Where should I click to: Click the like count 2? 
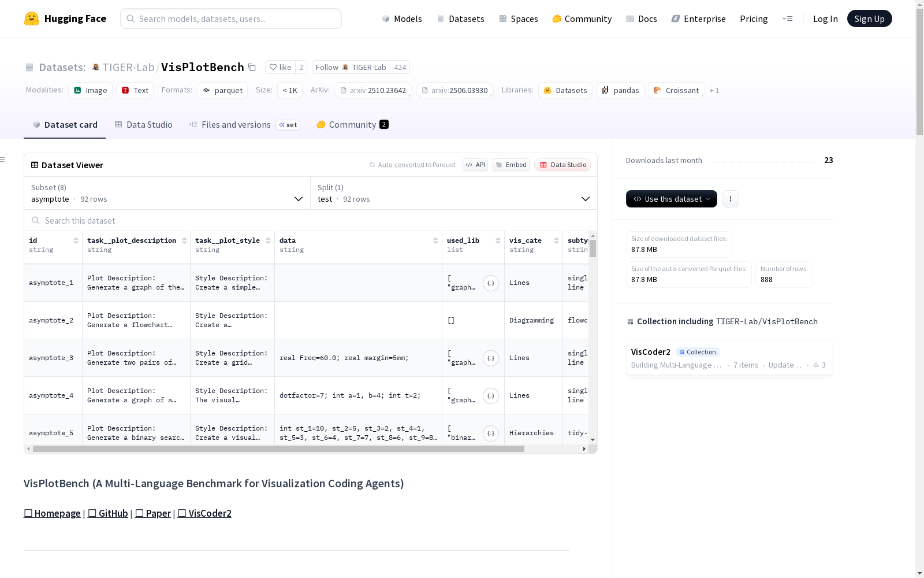coord(301,67)
